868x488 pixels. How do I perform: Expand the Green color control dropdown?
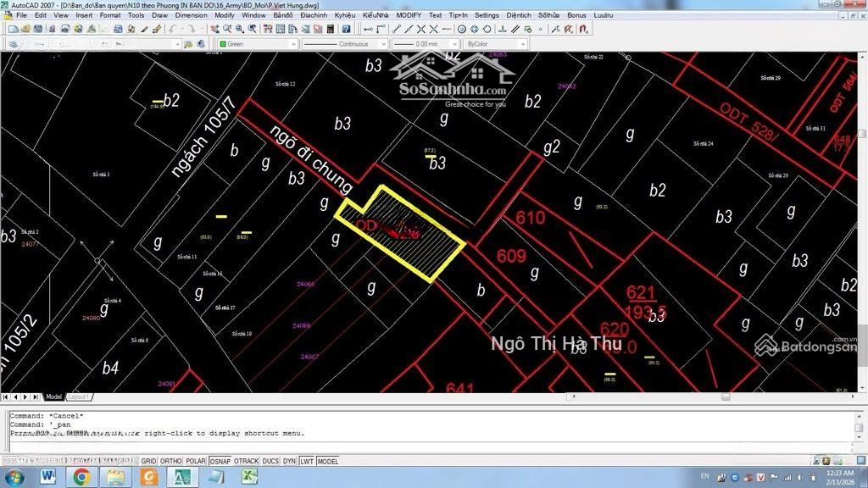pos(293,44)
